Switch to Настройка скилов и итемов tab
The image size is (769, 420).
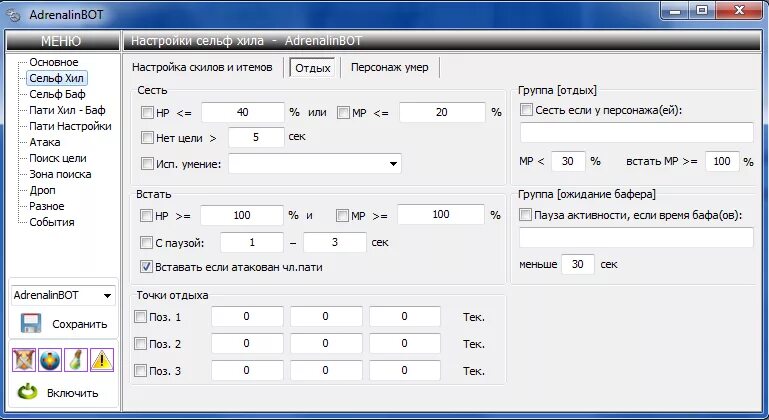pos(202,67)
